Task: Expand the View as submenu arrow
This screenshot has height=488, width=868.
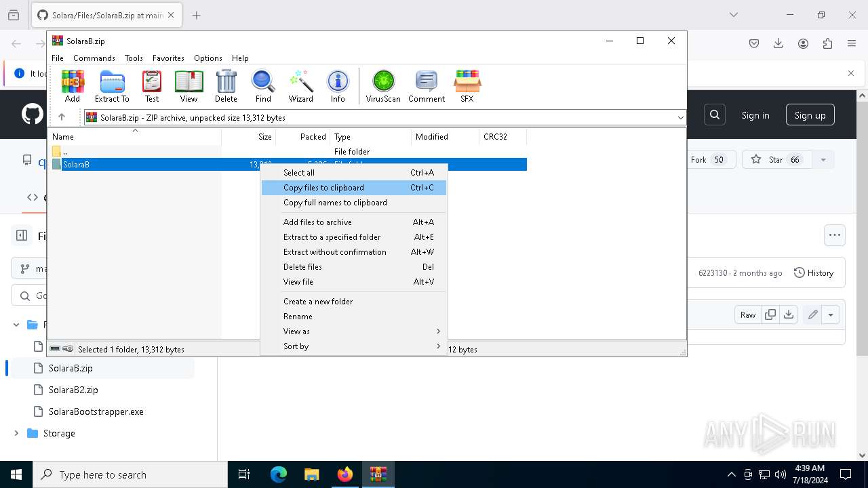Action: pos(438,331)
